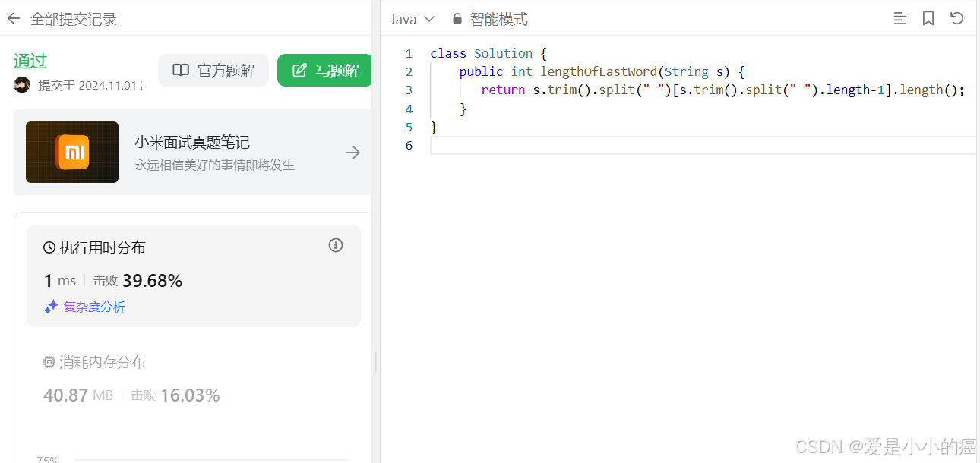This screenshot has height=463, width=980.
Task: Open 官方题解 official solution
Action: [213, 71]
